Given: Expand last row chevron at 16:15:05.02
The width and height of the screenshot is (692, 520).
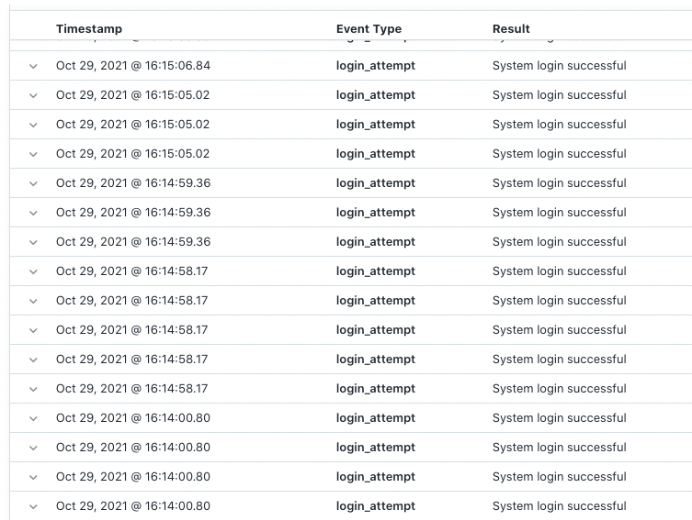Looking at the screenshot, I should tap(33, 154).
